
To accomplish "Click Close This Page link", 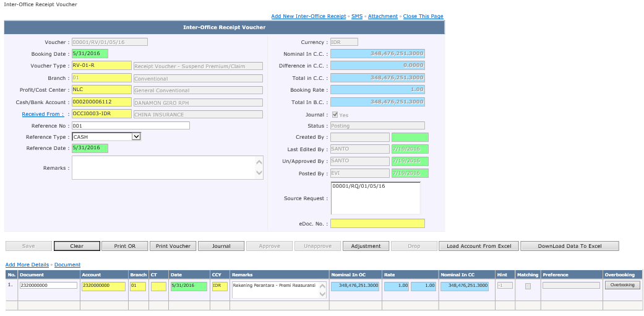I will point(423,16).
